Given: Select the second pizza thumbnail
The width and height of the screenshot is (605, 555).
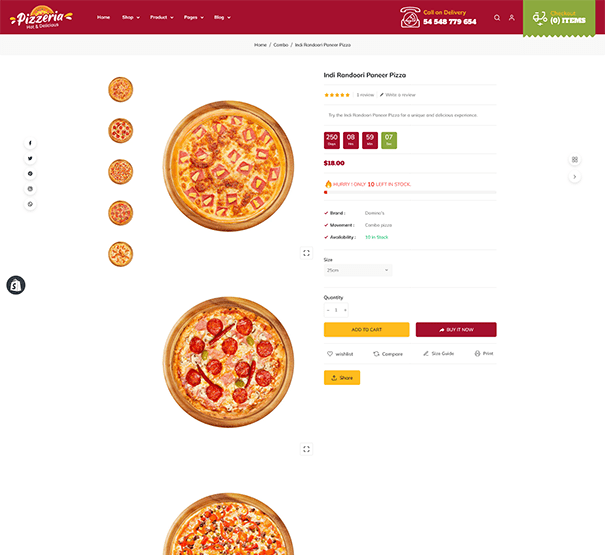Looking at the screenshot, I should pyautogui.click(x=120, y=130).
